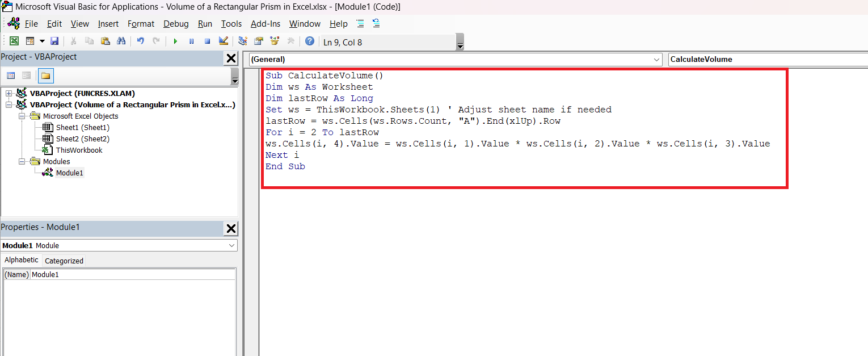This screenshot has height=356, width=868.
Task: Open the CalculateVolume procedure dropdown
Action: (x=767, y=59)
